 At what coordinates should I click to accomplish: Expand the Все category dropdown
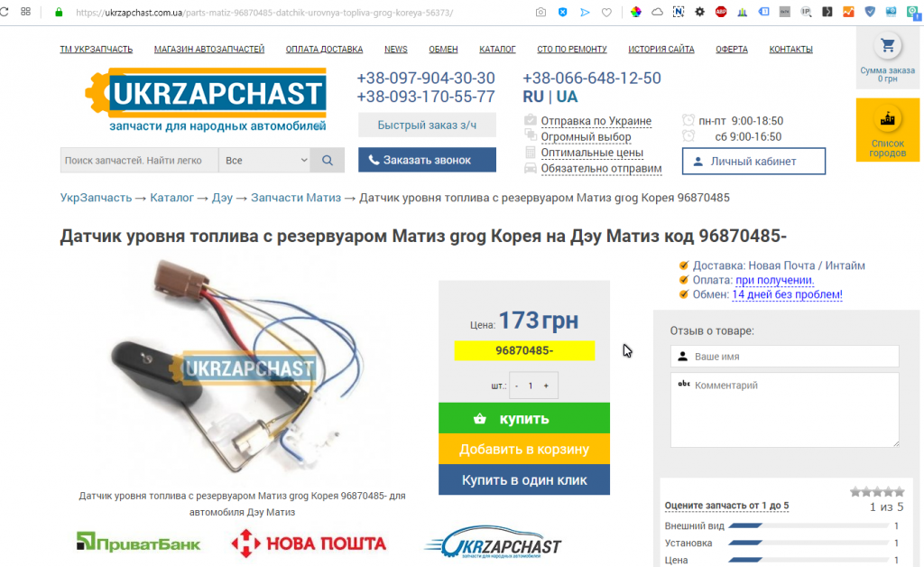[x=264, y=161]
